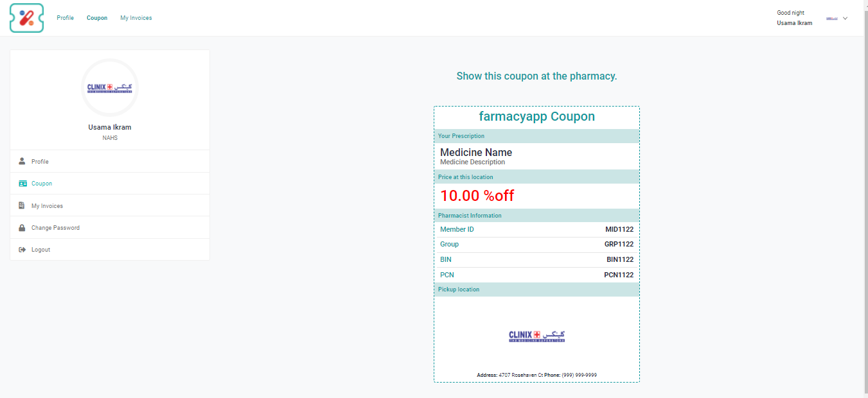Select Coupon in the top navigation
This screenshot has width=868, height=398.
[x=97, y=18]
